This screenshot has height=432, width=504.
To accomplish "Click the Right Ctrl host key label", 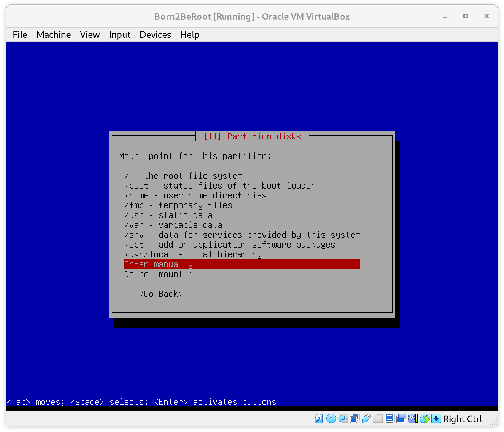I will pos(463,419).
